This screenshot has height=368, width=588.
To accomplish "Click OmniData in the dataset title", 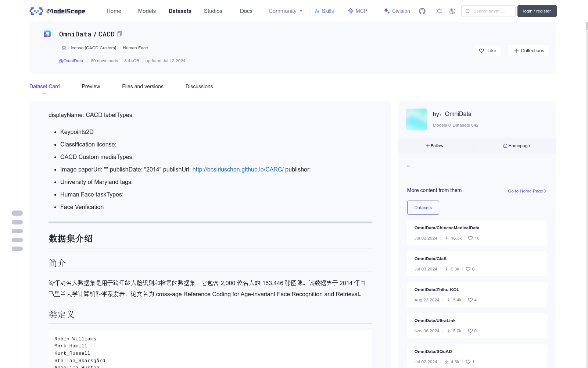I will pyautogui.click(x=75, y=34).
